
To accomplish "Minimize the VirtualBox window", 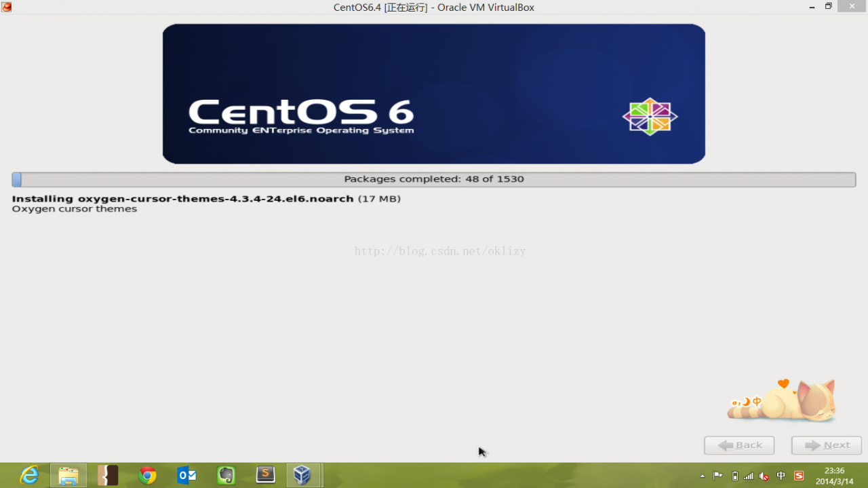I will pyautogui.click(x=812, y=7).
